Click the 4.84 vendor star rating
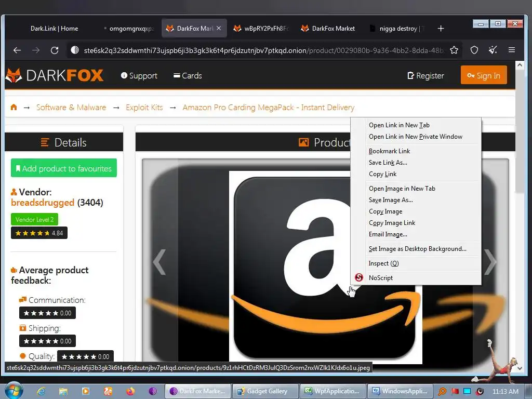 coord(39,233)
